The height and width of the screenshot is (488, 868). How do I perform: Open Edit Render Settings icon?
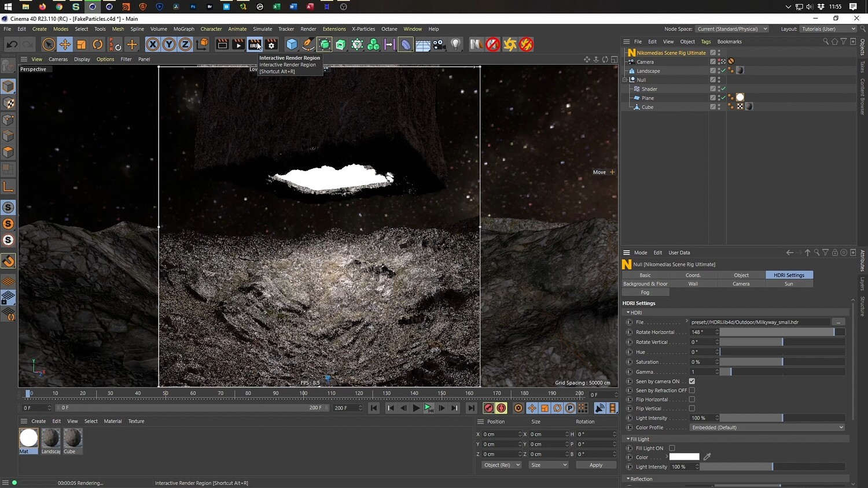[271, 45]
